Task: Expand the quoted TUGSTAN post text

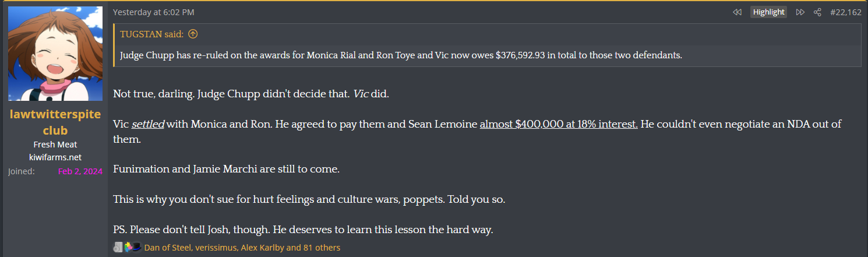Action: pyautogui.click(x=400, y=56)
